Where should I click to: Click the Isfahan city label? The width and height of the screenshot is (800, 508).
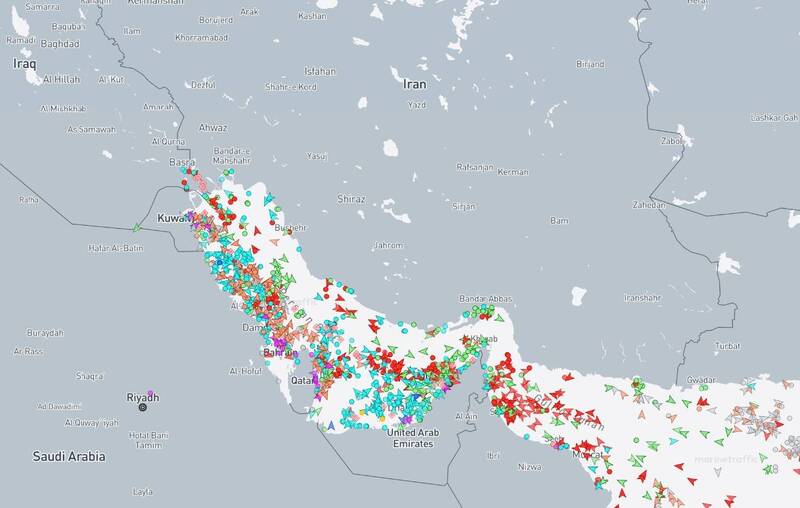pyautogui.click(x=320, y=71)
